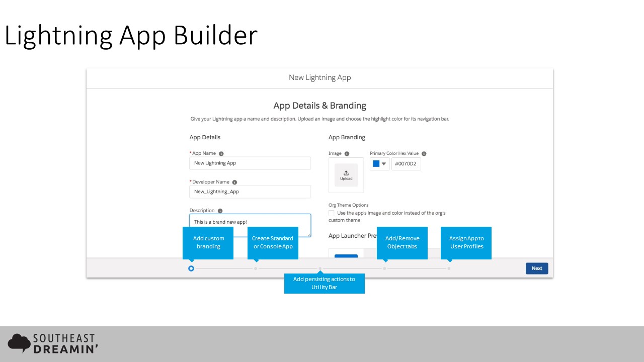Click the Description info icon
This screenshot has height=362, width=644.
[x=220, y=211]
